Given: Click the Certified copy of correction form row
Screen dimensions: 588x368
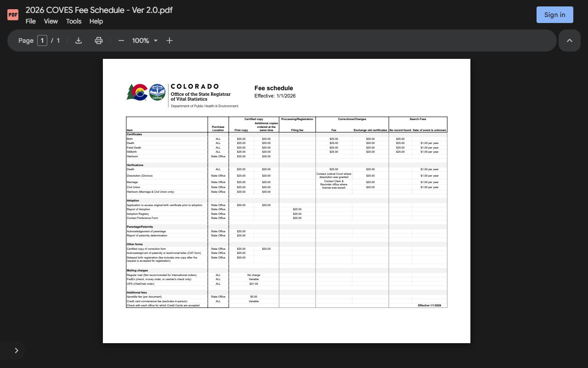Looking at the screenshot, I should pyautogui.click(x=146, y=249).
